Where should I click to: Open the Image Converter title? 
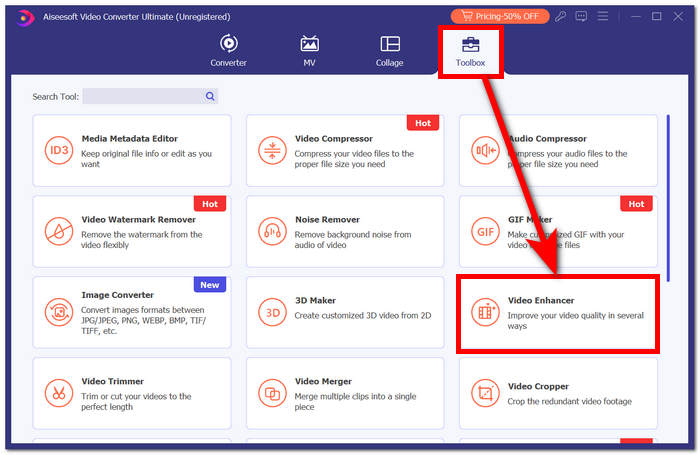[x=117, y=295]
